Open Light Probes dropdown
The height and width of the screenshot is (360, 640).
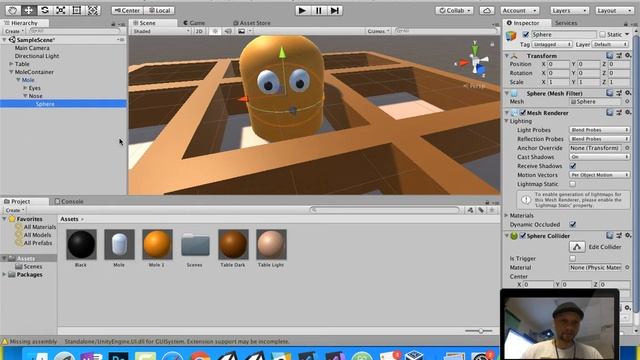pyautogui.click(x=599, y=130)
